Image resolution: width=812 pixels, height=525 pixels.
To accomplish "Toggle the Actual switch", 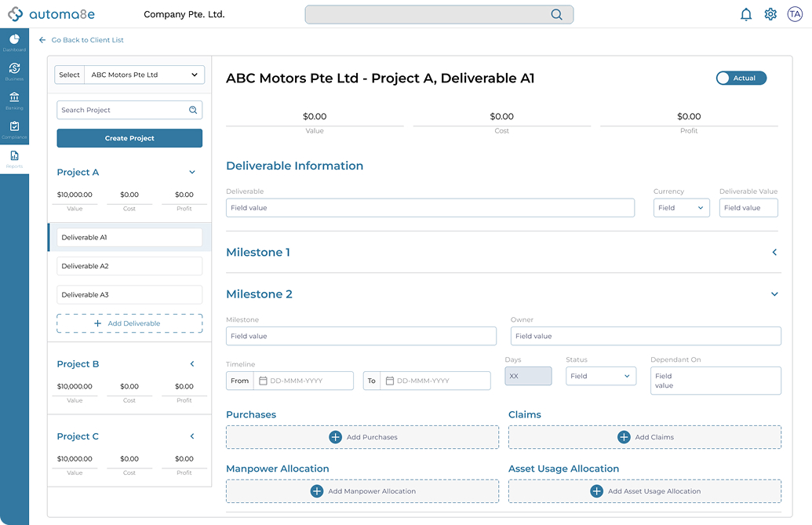I will [741, 78].
